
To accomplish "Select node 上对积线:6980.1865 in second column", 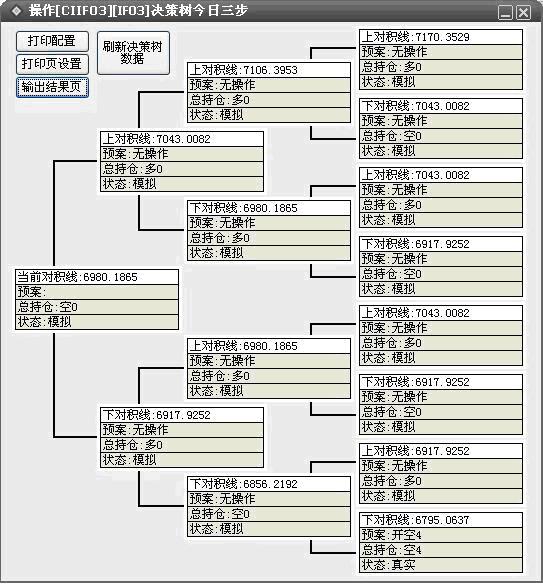I will pyautogui.click(x=269, y=346).
